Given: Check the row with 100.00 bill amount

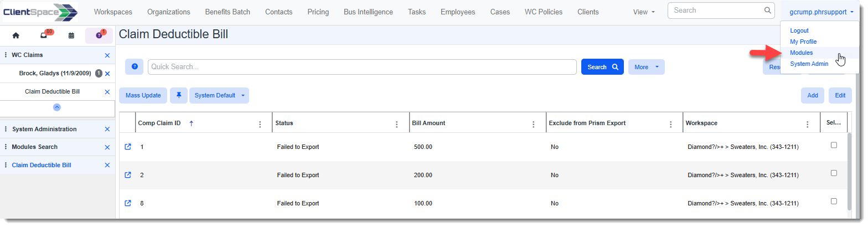Looking at the screenshot, I should [834, 202].
